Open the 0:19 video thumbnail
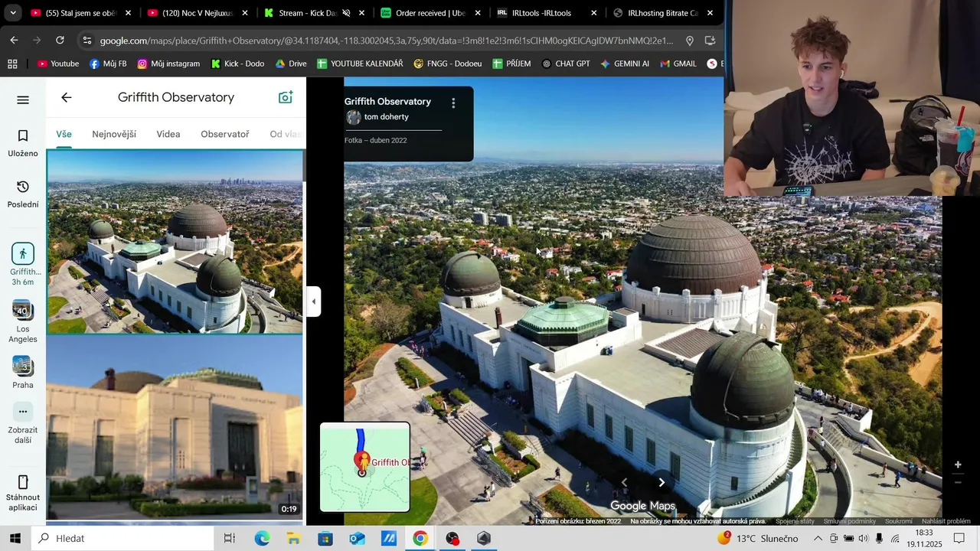 175,429
